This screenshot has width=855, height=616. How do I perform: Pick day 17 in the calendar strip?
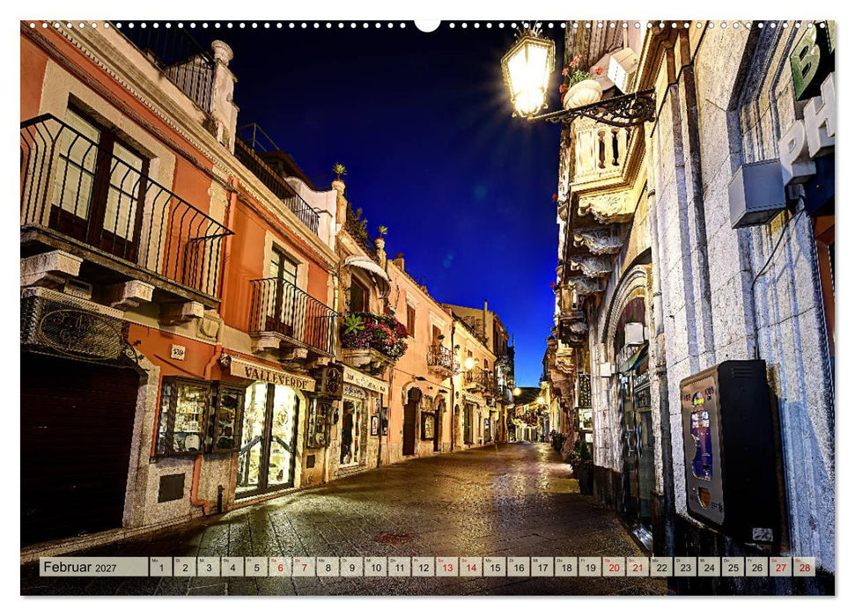click(x=542, y=567)
